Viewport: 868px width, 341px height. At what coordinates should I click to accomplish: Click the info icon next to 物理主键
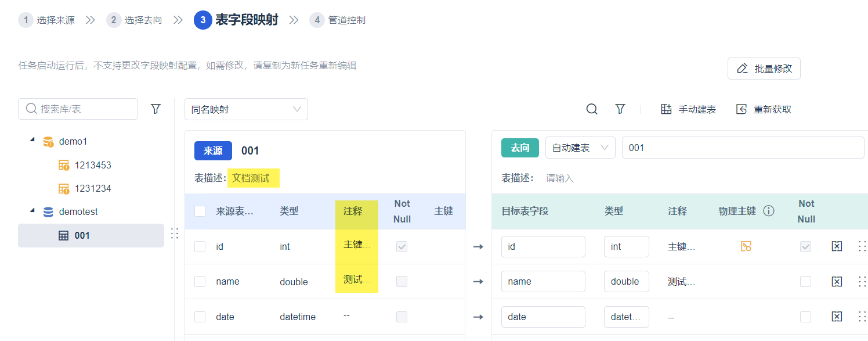(x=769, y=211)
